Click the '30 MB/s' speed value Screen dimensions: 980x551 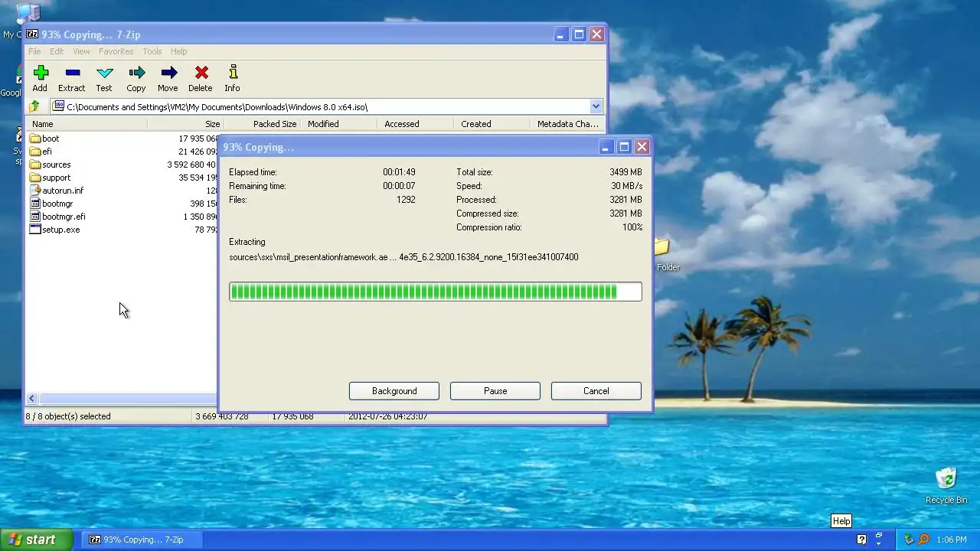[x=626, y=186]
